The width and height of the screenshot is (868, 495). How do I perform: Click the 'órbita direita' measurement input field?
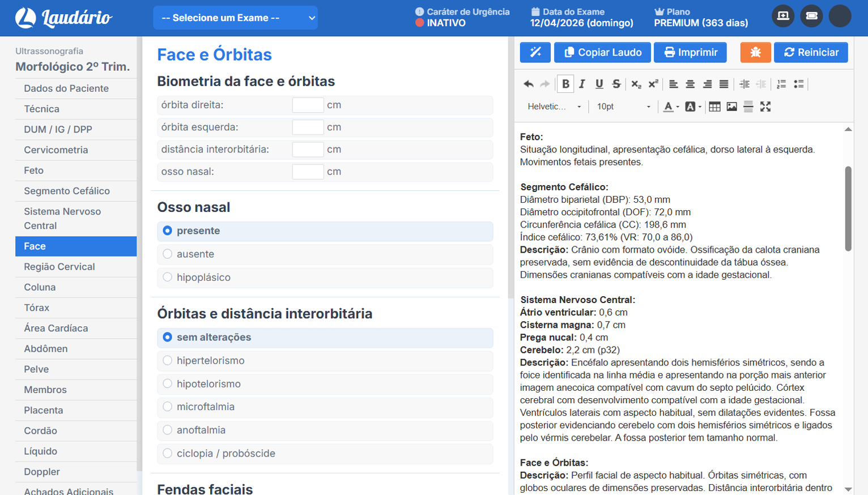pyautogui.click(x=308, y=105)
